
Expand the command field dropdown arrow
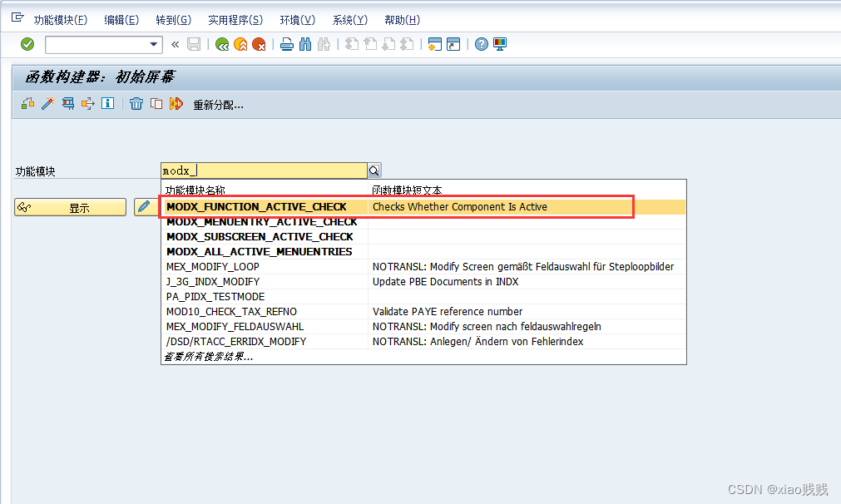[153, 45]
